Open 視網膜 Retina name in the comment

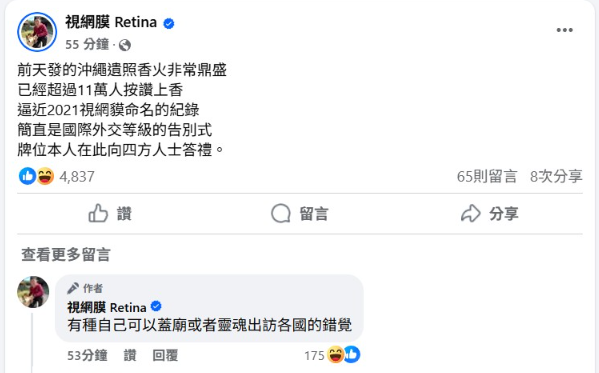click(107, 307)
